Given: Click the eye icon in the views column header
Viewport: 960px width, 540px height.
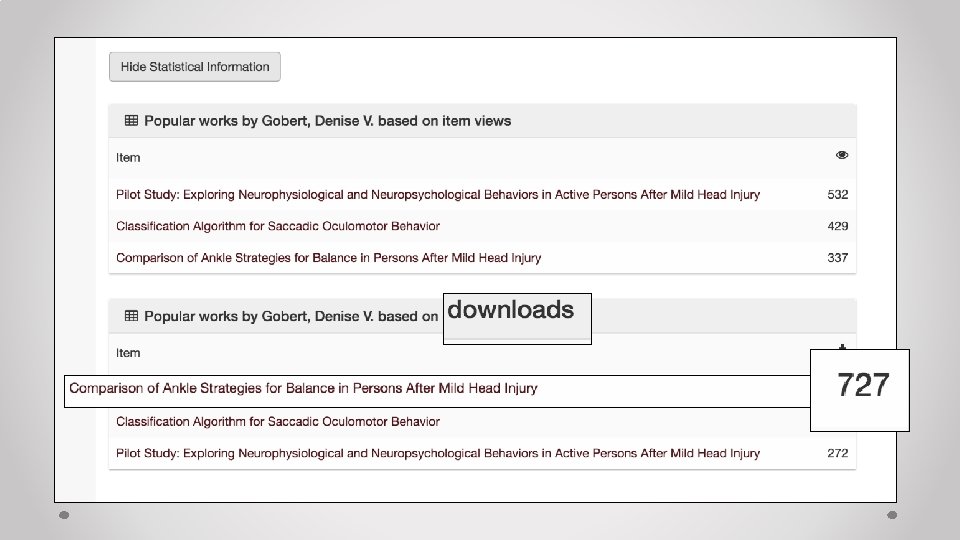Looking at the screenshot, I should [x=842, y=155].
